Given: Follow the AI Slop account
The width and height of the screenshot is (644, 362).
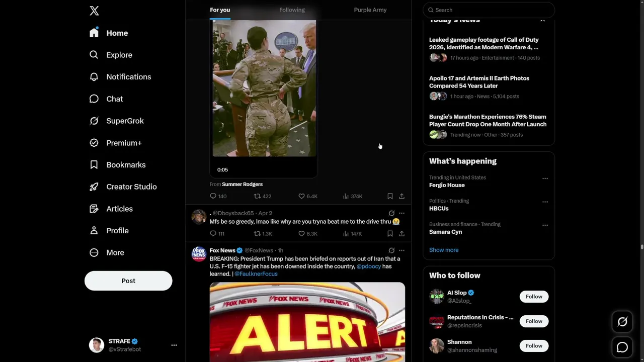Looking at the screenshot, I should pyautogui.click(x=534, y=297).
